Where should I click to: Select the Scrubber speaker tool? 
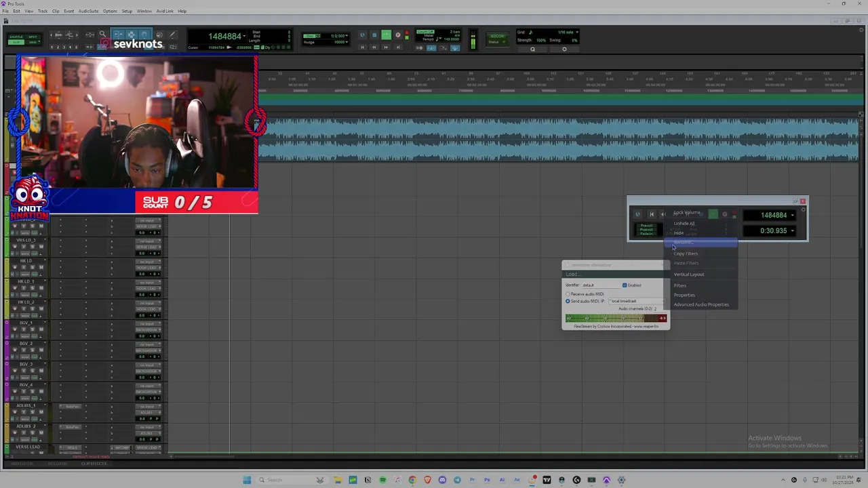[x=159, y=35]
